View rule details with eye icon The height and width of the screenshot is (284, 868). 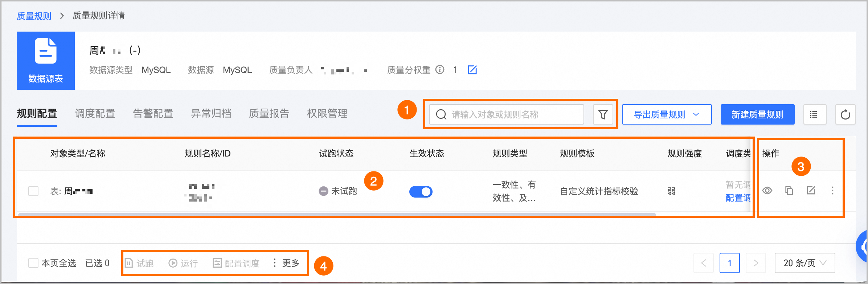click(767, 190)
